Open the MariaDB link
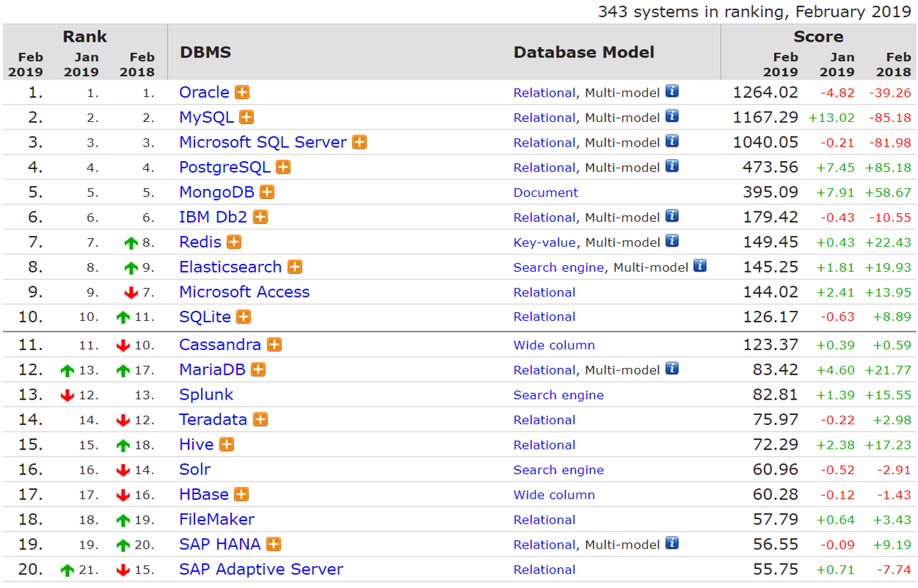The width and height of the screenshot is (918, 588). point(212,370)
